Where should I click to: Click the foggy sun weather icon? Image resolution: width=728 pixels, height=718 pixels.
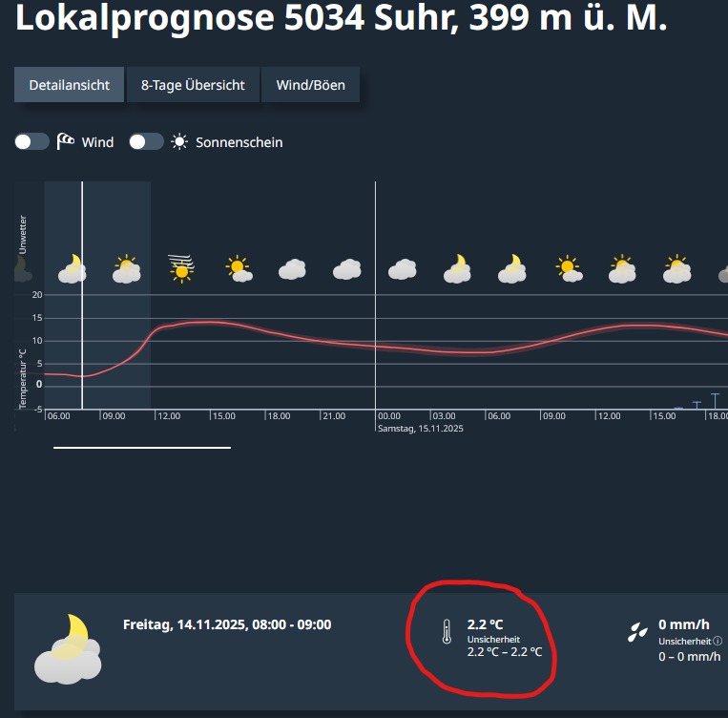click(x=181, y=266)
